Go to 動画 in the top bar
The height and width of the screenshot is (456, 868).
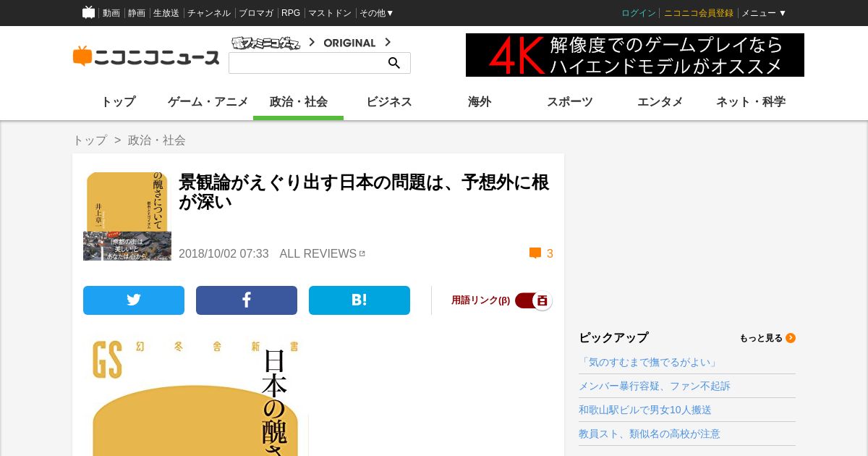(x=111, y=13)
